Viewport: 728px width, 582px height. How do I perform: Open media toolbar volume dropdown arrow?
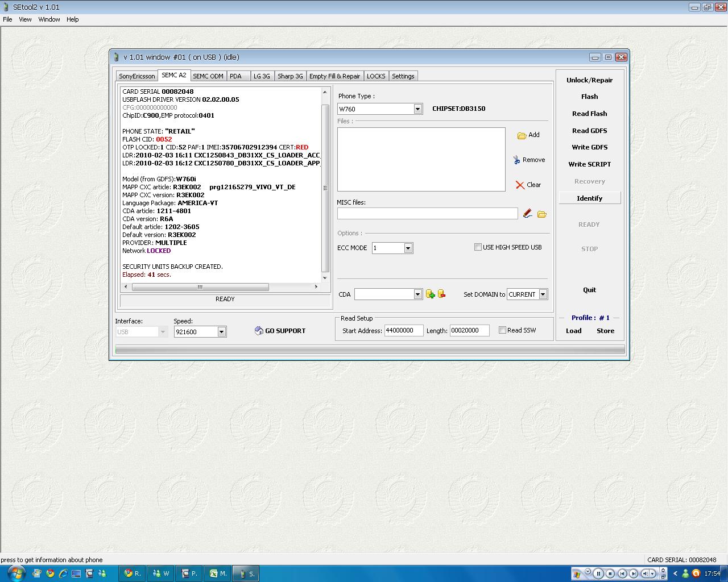point(652,573)
